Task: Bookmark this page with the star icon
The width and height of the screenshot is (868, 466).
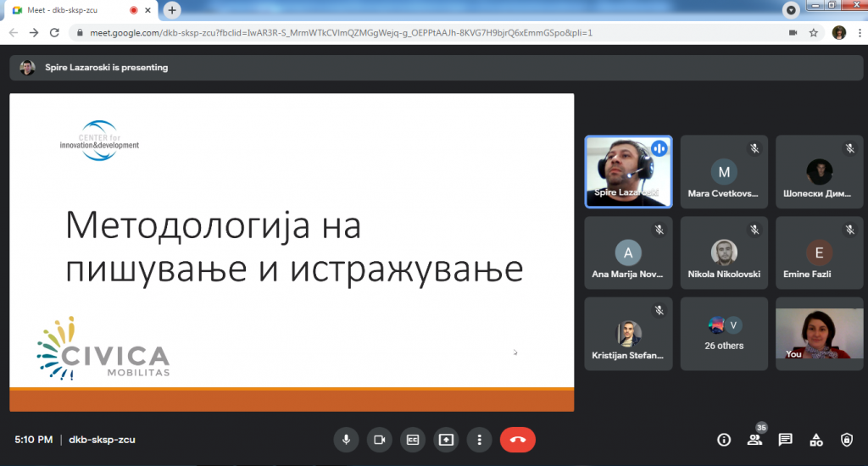Action: click(813, 33)
